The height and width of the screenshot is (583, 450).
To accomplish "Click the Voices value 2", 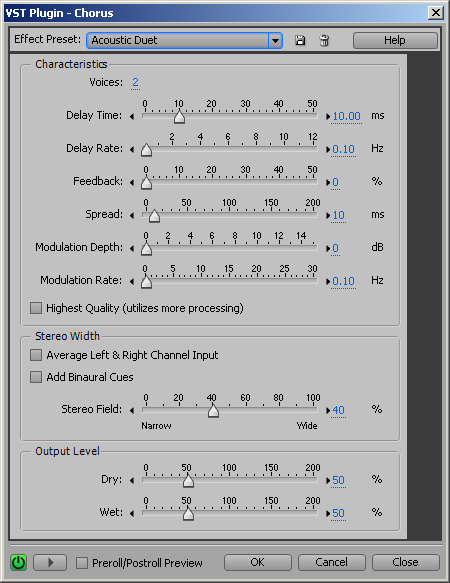I will [x=135, y=82].
